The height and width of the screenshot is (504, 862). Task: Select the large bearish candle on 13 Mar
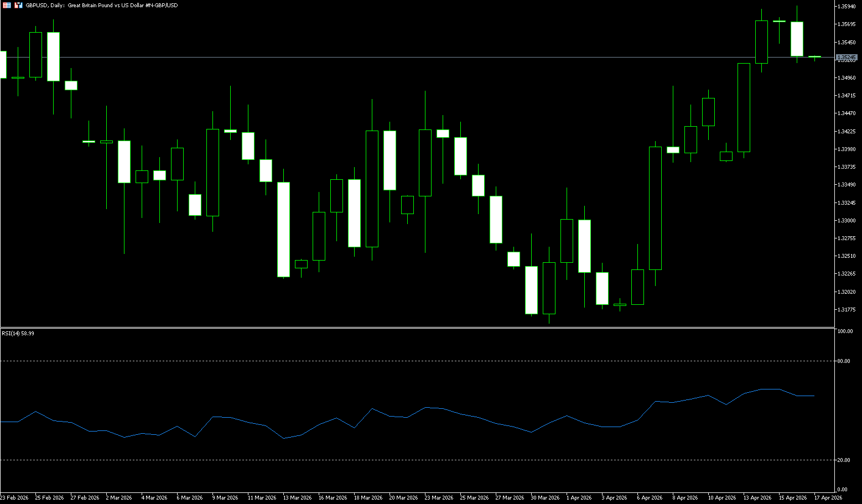point(283,229)
